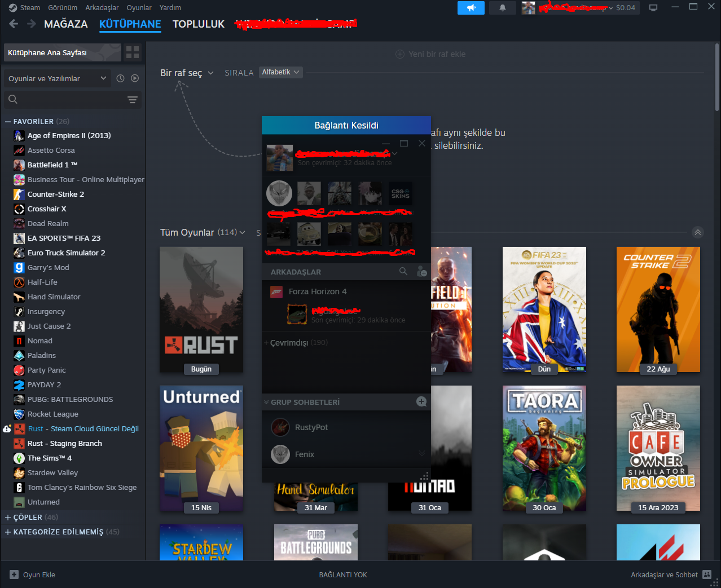Image resolution: width=721 pixels, height=588 pixels.
Task: Open Unturned game cover
Action: [201, 448]
